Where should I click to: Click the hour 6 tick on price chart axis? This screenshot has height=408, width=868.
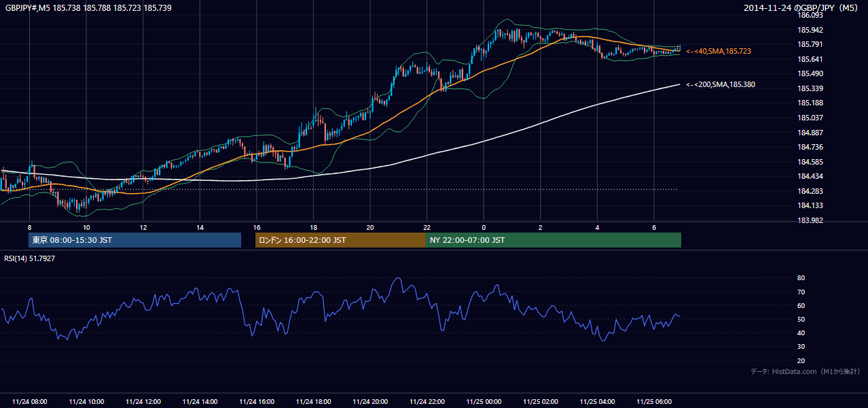pyautogui.click(x=654, y=226)
